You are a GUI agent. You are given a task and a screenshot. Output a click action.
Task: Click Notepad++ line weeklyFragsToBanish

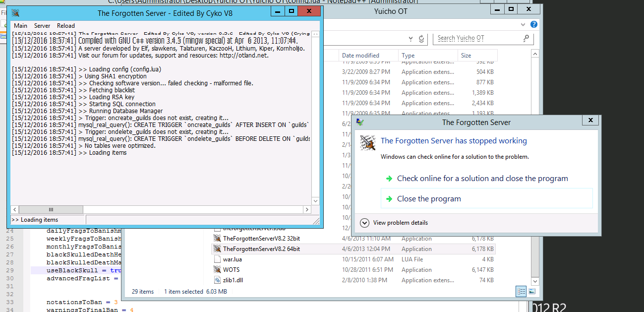(x=84, y=239)
